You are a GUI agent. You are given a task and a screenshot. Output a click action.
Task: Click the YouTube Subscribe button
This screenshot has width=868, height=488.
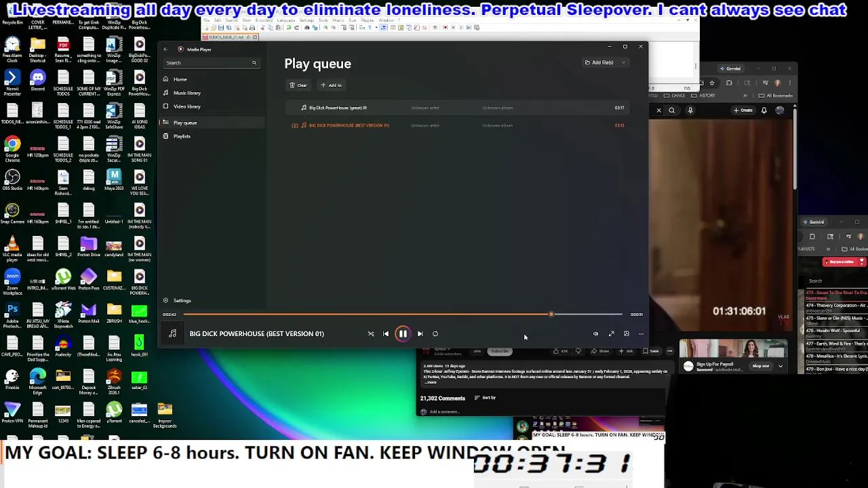[500, 351]
